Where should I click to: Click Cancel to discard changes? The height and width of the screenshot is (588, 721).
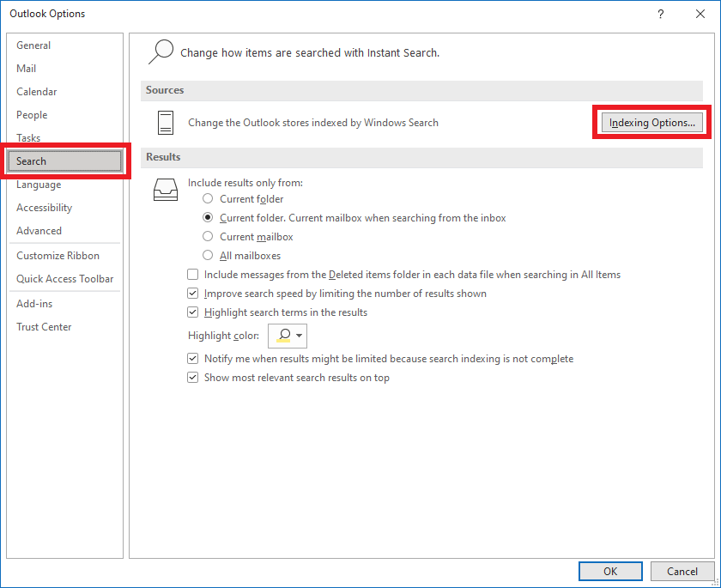point(682,572)
